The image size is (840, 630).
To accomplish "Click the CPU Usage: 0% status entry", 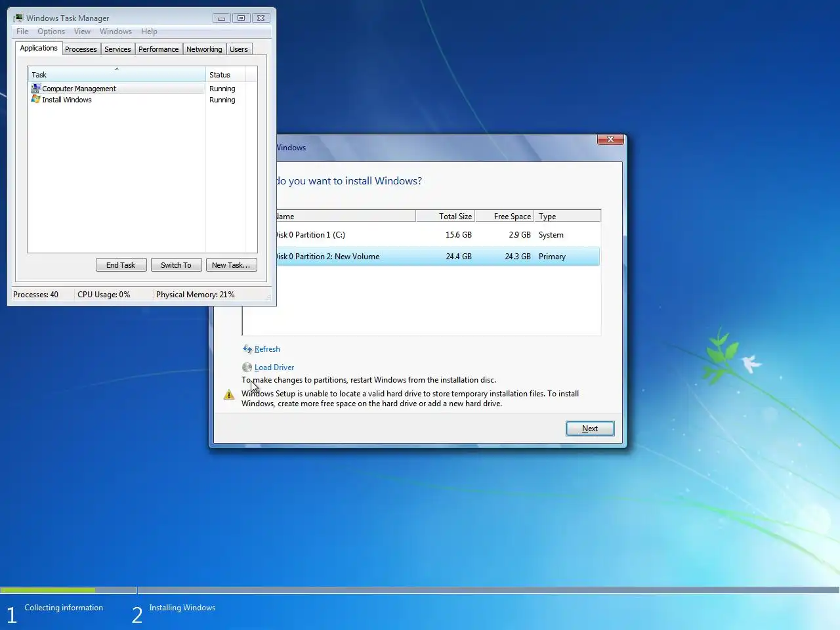I will point(104,295).
